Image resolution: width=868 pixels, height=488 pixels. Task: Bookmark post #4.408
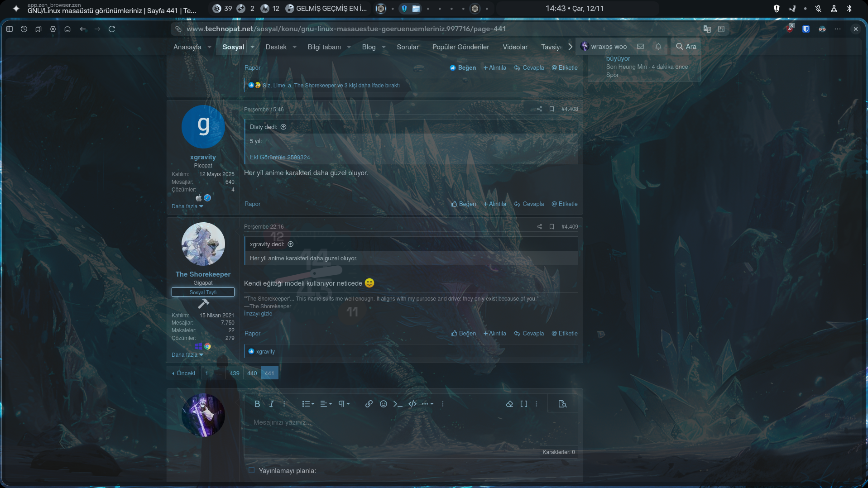(x=551, y=109)
